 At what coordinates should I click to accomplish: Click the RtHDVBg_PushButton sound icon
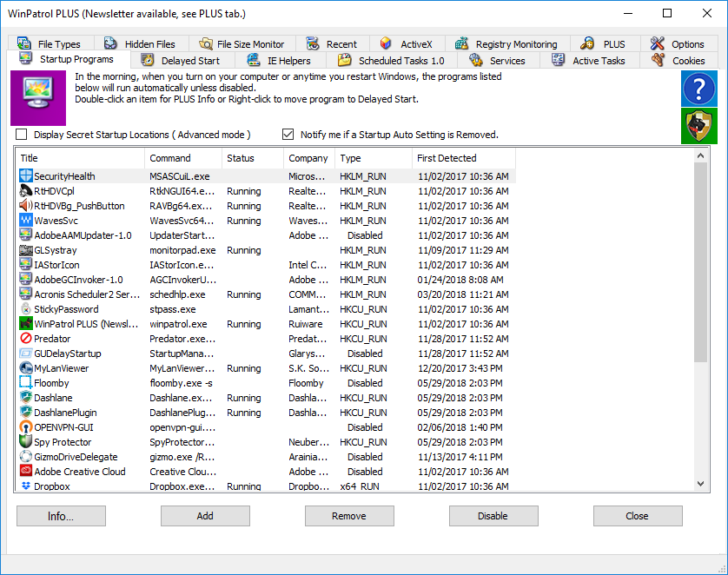pos(26,206)
